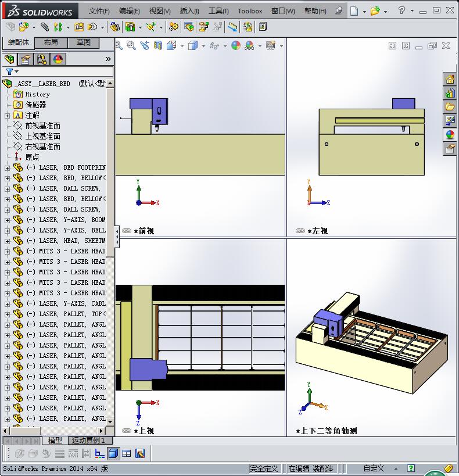459x476 pixels.
Task: Open the ConfigurationManager tab icon
Action: (42, 59)
